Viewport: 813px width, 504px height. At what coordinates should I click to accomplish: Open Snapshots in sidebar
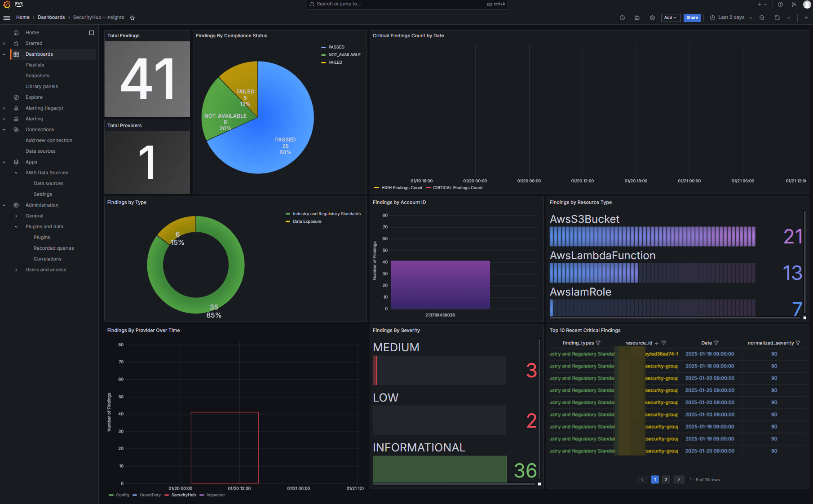tap(38, 76)
